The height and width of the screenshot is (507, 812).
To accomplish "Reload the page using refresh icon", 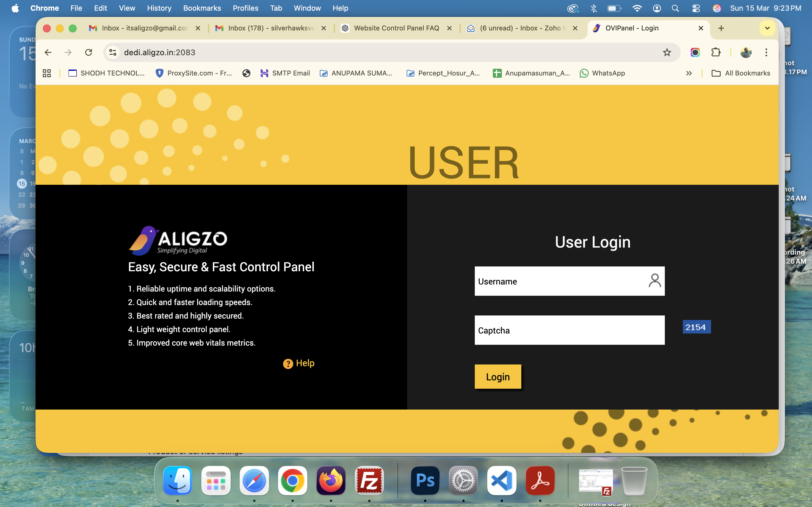I will pyautogui.click(x=89, y=52).
